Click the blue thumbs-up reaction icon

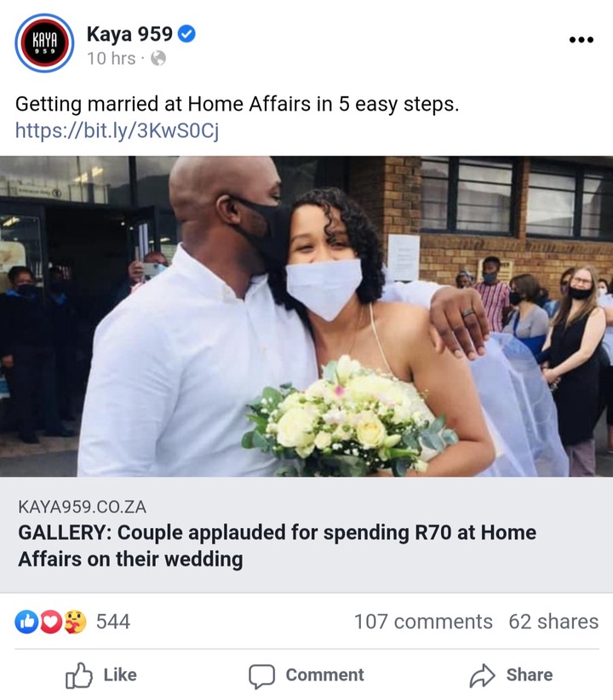[26, 622]
